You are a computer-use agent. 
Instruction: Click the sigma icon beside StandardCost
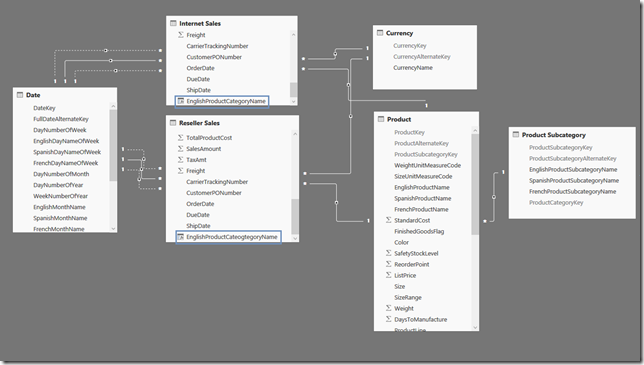(x=389, y=220)
